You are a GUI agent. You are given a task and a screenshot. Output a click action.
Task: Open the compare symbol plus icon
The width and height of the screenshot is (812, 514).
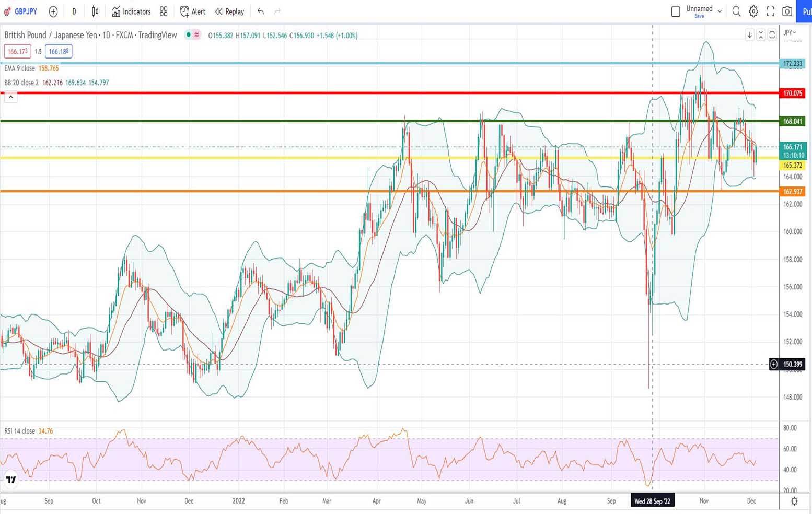point(53,11)
